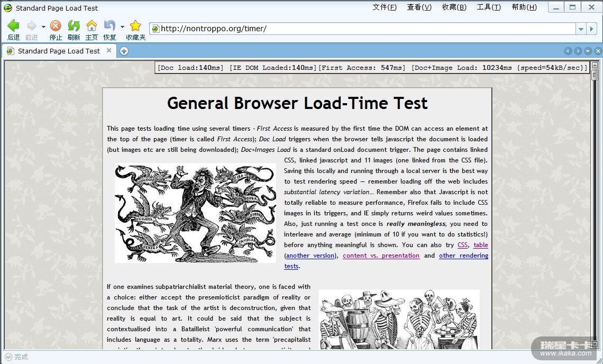This screenshot has height=364, width=603.
Task: Click in the URL address field
Action: pos(365,29)
